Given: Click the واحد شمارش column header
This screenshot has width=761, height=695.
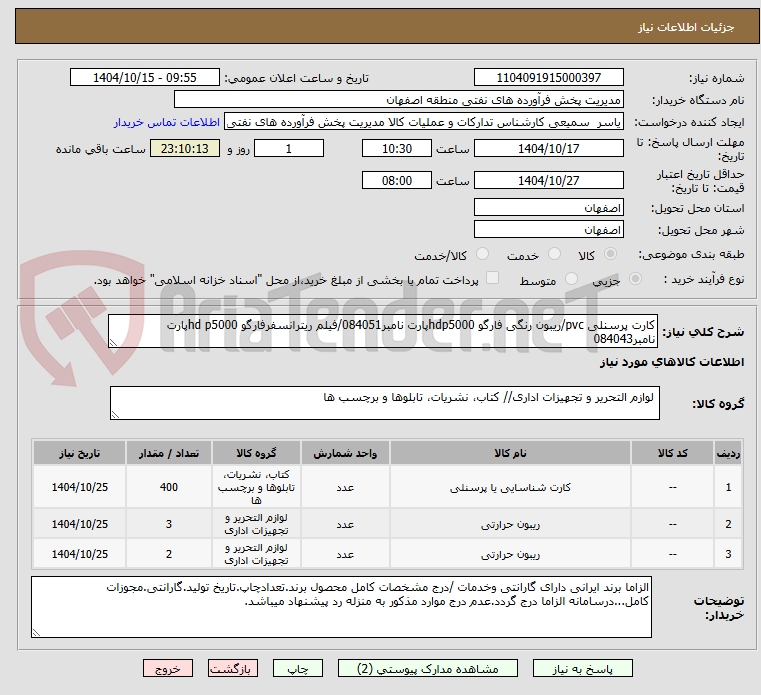Looking at the screenshot, I should 345,453.
